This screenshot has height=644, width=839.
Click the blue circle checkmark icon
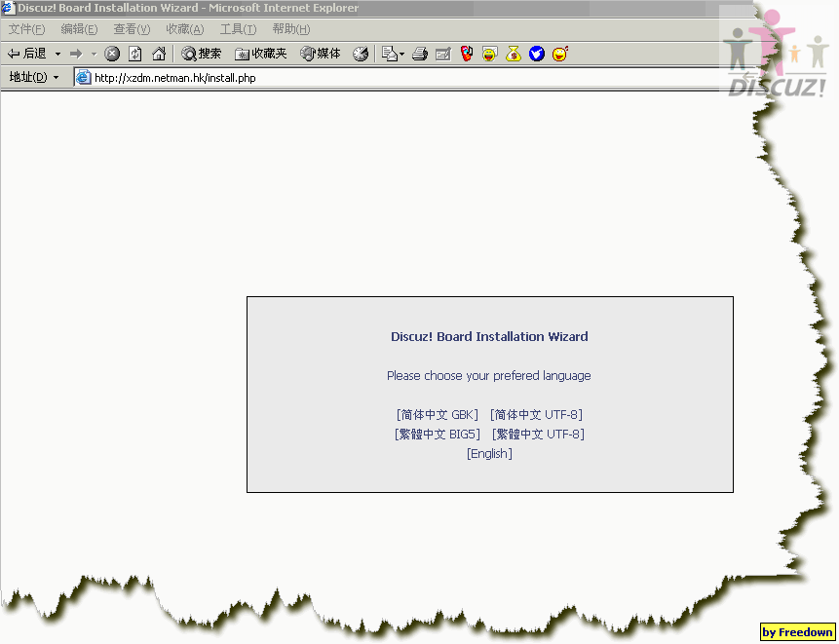pyautogui.click(x=537, y=54)
